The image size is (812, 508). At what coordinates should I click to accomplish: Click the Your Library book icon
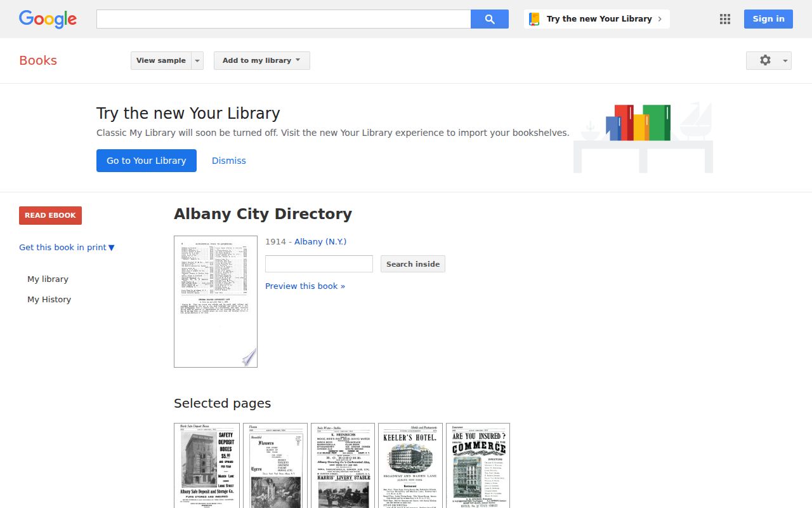point(534,19)
